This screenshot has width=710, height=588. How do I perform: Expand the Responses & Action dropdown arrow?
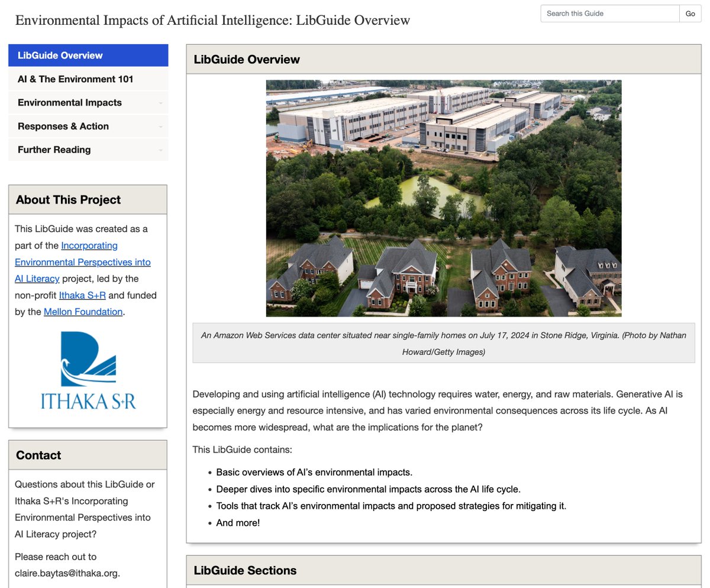[x=160, y=127]
